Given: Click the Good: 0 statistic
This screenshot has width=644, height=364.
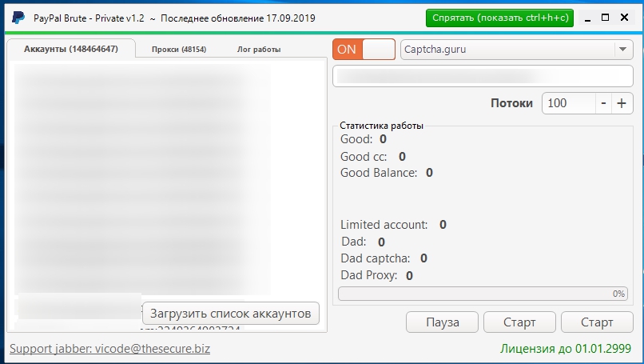Looking at the screenshot, I should 364,139.
